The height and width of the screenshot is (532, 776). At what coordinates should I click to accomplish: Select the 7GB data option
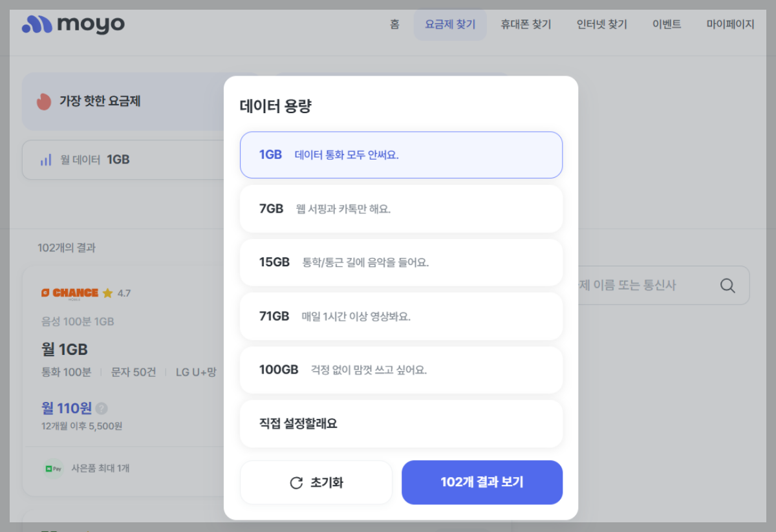(401, 208)
